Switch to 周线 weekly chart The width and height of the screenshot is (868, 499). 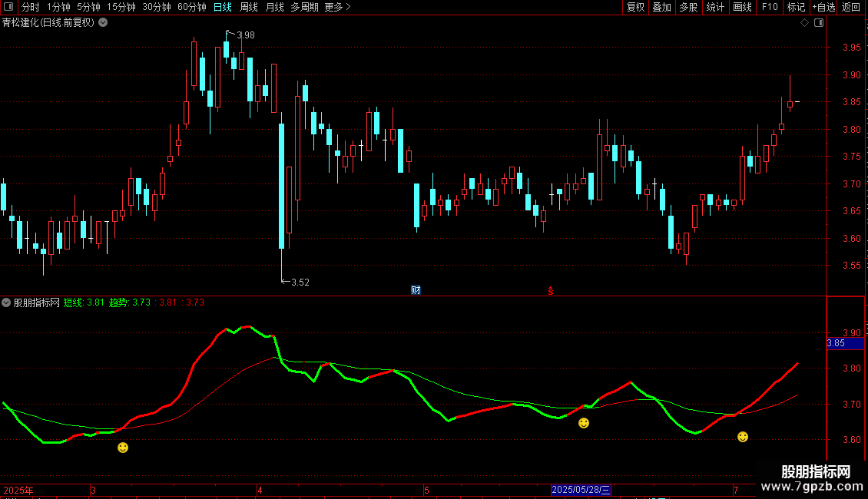pos(249,7)
